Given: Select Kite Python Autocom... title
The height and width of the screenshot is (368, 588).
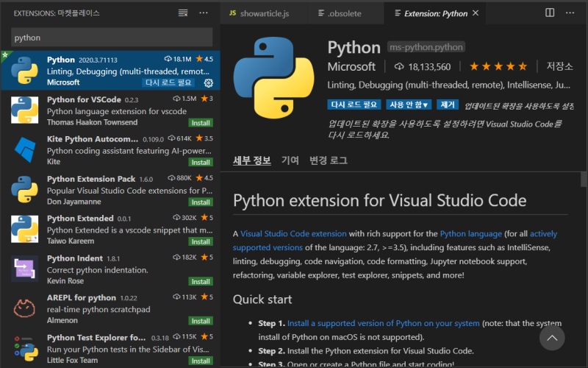Looking at the screenshot, I should click(x=93, y=139).
